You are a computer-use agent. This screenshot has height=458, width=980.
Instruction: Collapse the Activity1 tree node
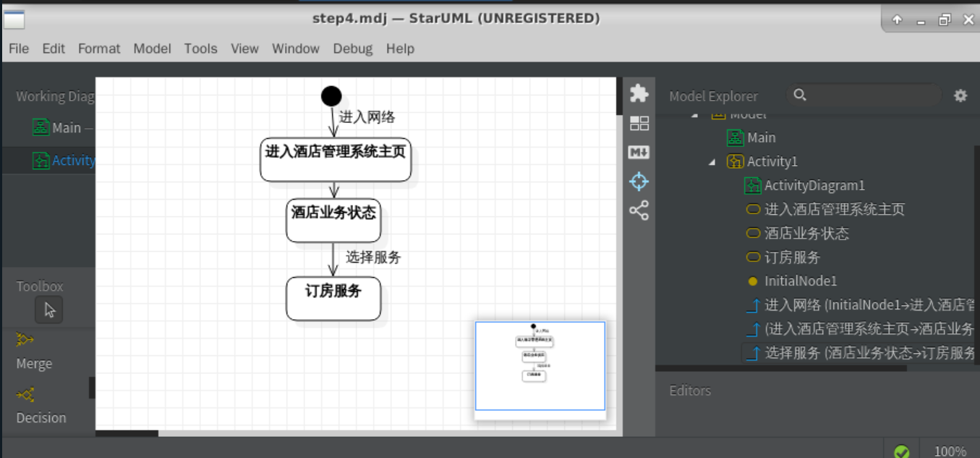[713, 162]
